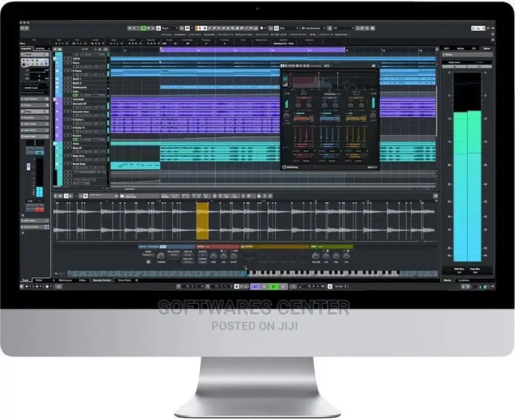Viewport: 515px width, 420px height.
Task: Click the AMP section header in the sampler
Action: tap(332, 246)
